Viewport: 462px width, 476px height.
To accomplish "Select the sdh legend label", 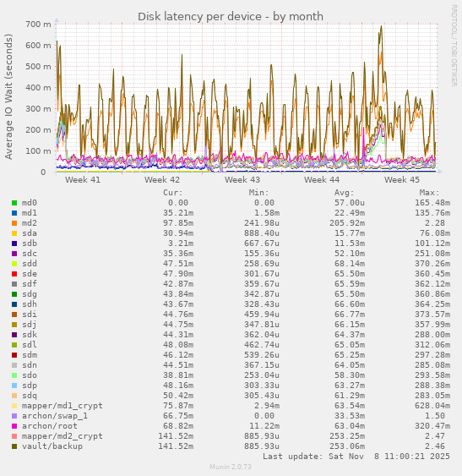I will 30,304.
